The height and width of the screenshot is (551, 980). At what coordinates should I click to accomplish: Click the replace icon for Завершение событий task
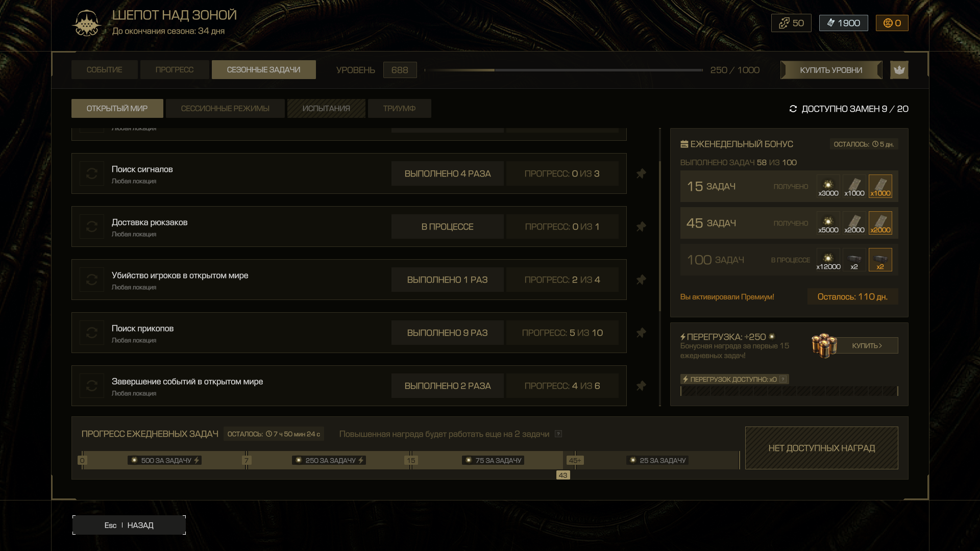[x=92, y=386]
